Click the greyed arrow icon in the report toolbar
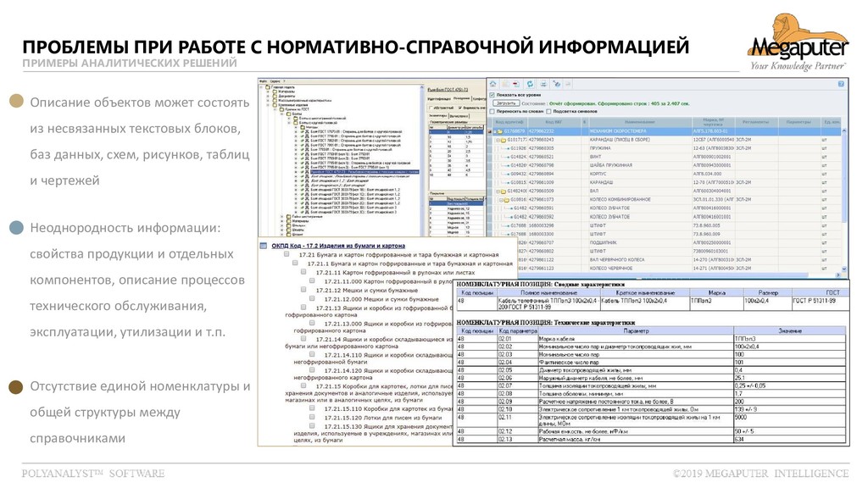868x488 pixels. coord(568,84)
